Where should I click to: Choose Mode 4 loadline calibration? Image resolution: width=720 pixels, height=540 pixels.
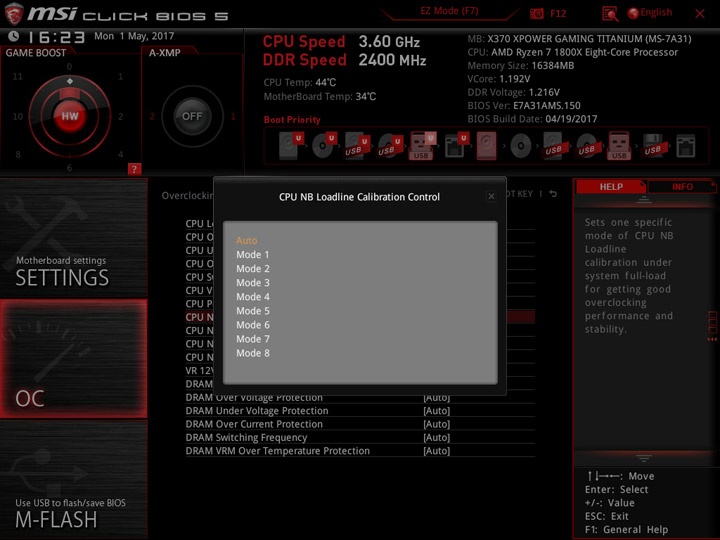pos(253,297)
